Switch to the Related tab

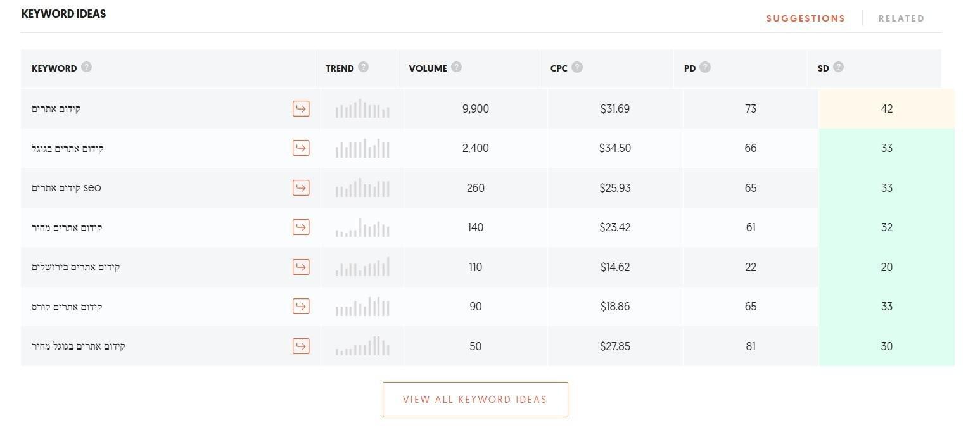(901, 18)
